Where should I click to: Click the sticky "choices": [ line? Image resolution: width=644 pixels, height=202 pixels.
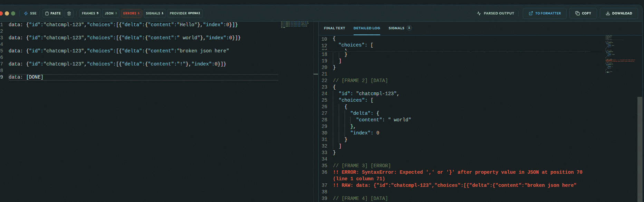[x=356, y=45]
